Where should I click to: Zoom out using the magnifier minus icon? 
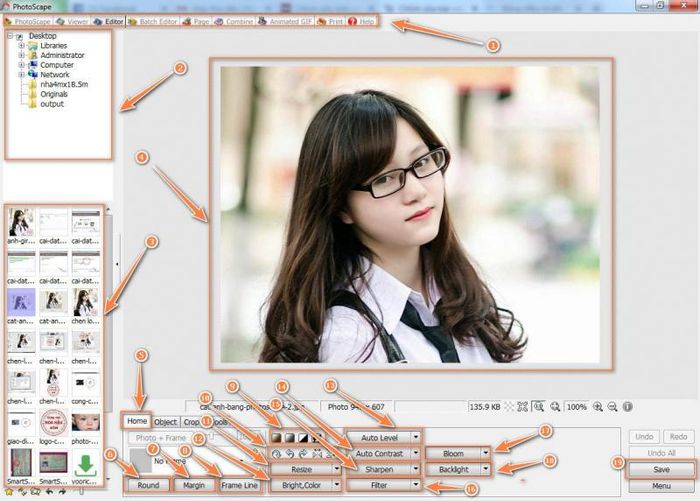[612, 408]
